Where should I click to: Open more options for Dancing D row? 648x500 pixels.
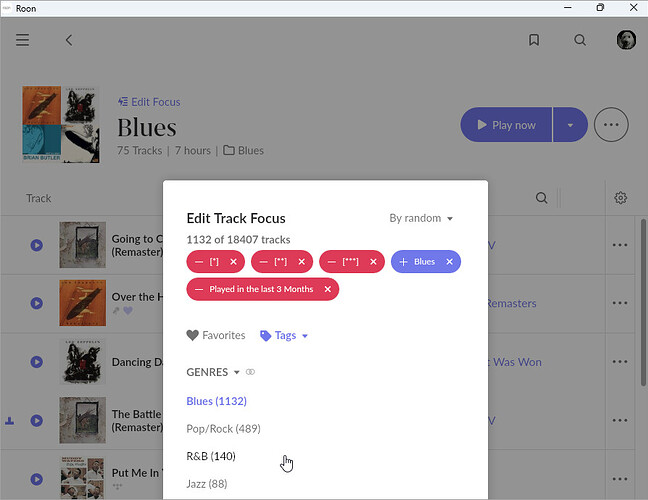[x=620, y=362]
